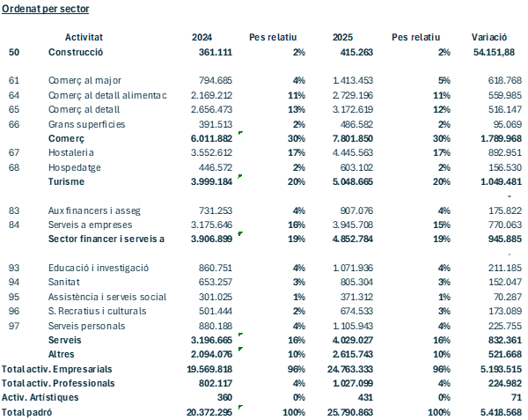Click the 'Pes relatiu' header beside 2024

point(272,37)
